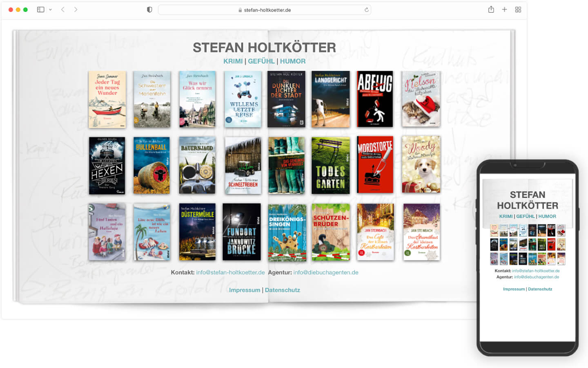Open the Datenschutz page link
The width and height of the screenshot is (588, 368).
(283, 290)
